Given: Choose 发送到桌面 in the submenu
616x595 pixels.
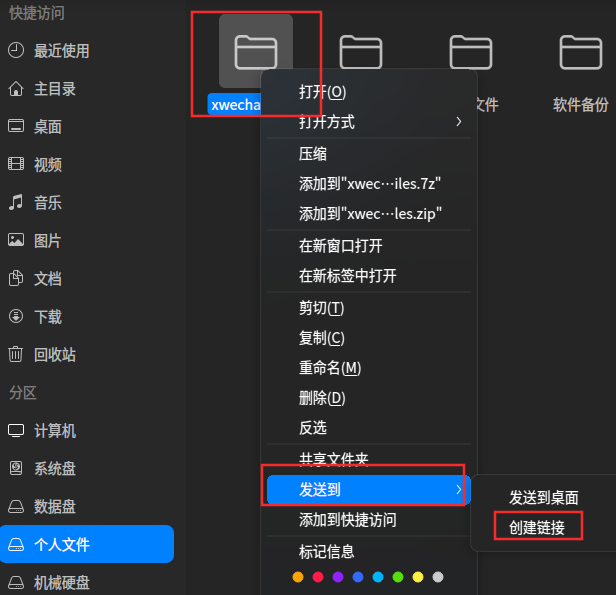Looking at the screenshot, I should click(543, 498).
